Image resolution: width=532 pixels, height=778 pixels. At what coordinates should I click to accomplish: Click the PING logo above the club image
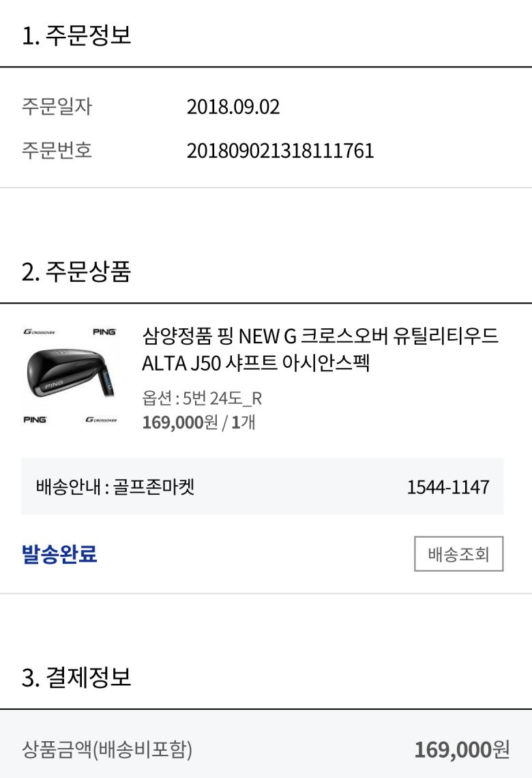tap(104, 332)
